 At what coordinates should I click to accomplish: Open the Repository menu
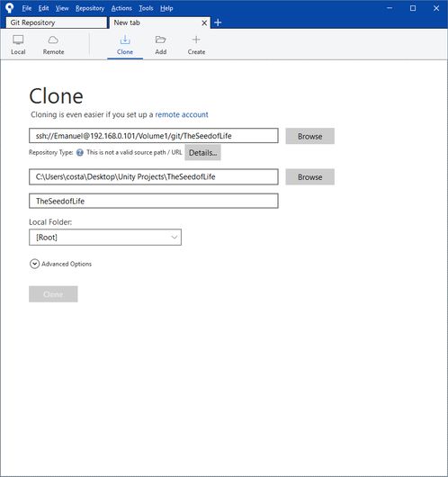tap(90, 8)
